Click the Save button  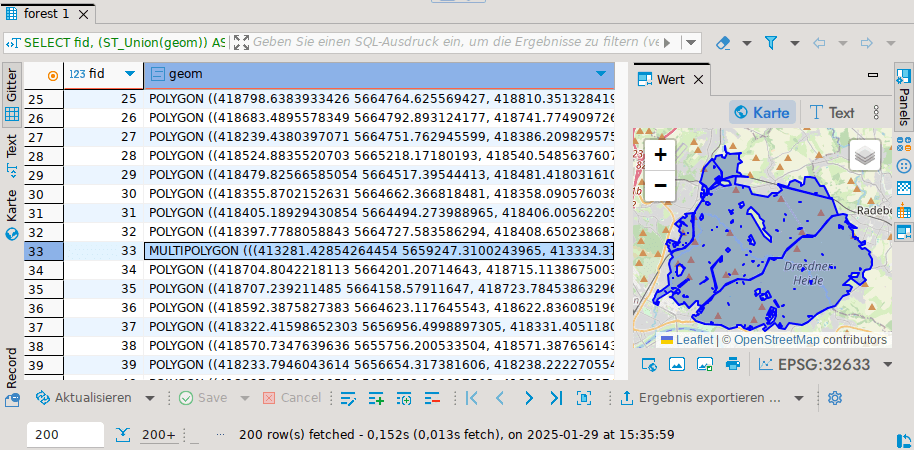click(202, 398)
